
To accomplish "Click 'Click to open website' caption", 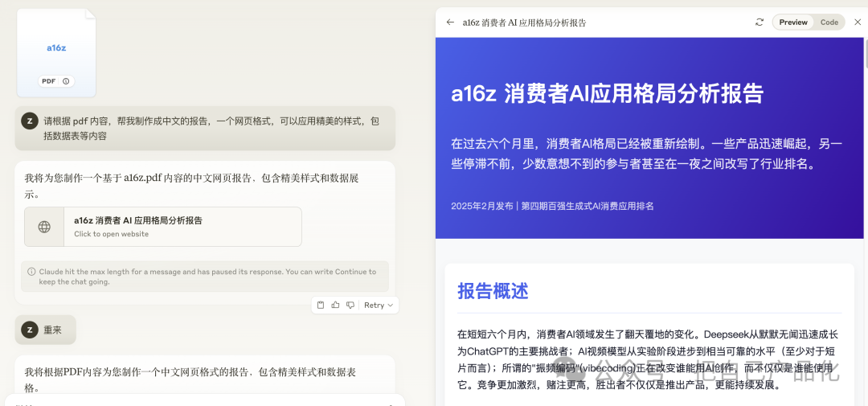I will tap(111, 234).
